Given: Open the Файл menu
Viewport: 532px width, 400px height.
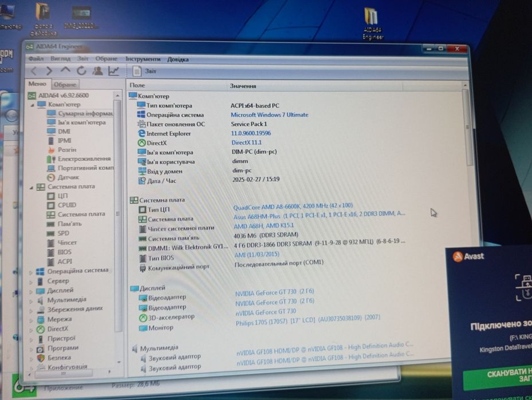Looking at the screenshot, I should click(36, 58).
